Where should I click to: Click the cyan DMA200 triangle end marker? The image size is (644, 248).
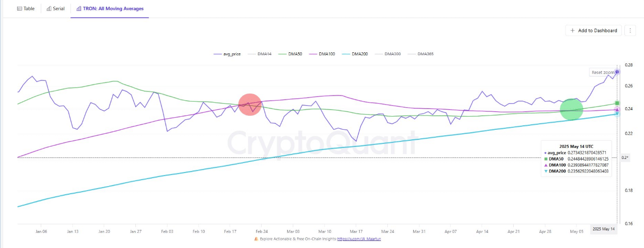(x=617, y=114)
